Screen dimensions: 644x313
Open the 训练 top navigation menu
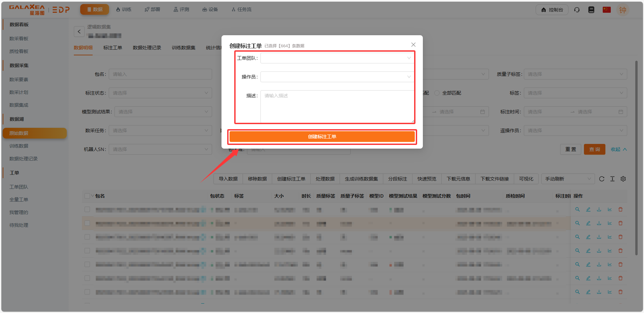[123, 9]
